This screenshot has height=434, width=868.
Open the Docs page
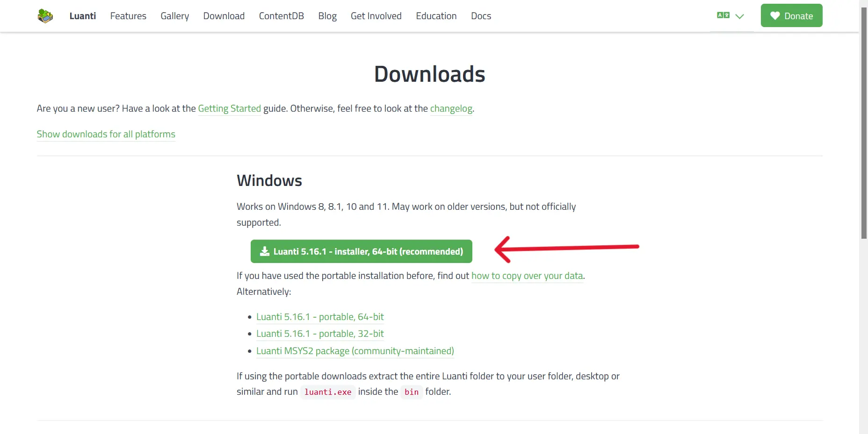click(x=481, y=16)
